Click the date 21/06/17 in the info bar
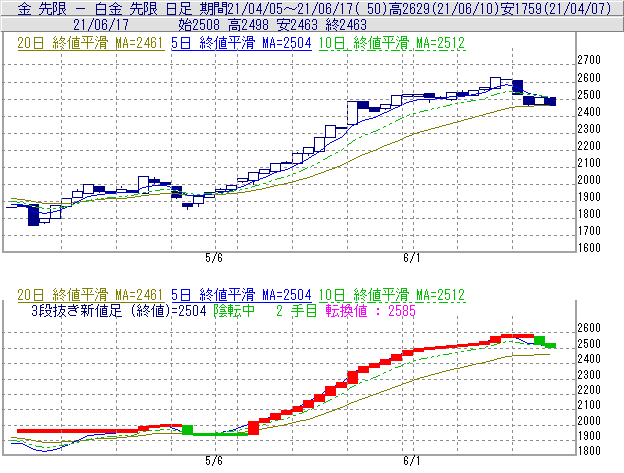Screen dimensions: 624x473 [101, 25]
